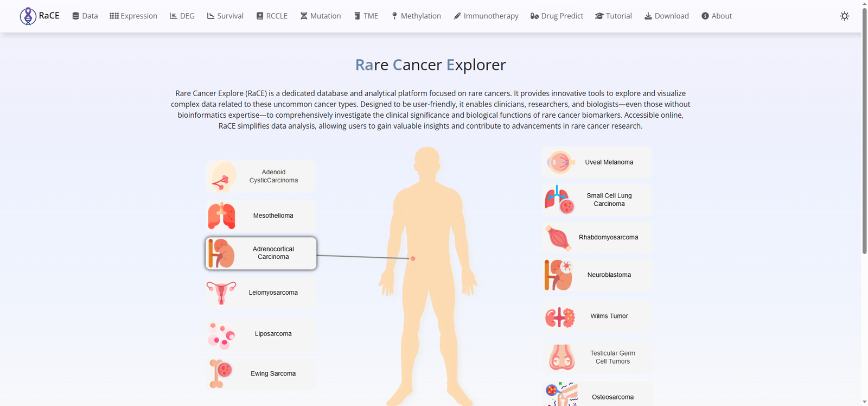Click the red marker dot on body
This screenshot has height=406, width=868.
pos(413,258)
